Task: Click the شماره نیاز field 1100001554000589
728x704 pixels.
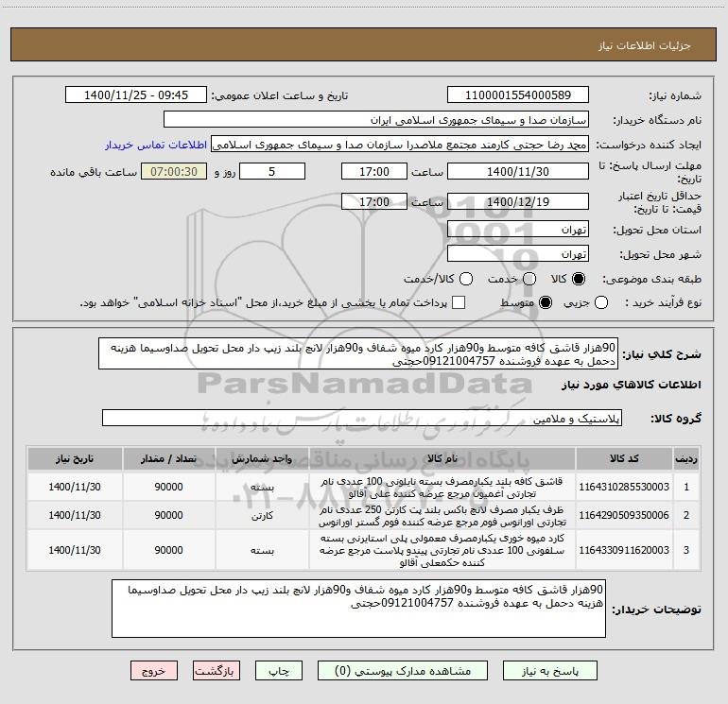Action: (x=518, y=95)
